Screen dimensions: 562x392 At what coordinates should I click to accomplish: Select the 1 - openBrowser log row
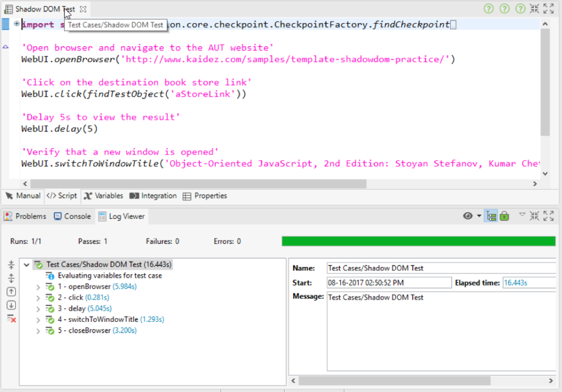91,287
